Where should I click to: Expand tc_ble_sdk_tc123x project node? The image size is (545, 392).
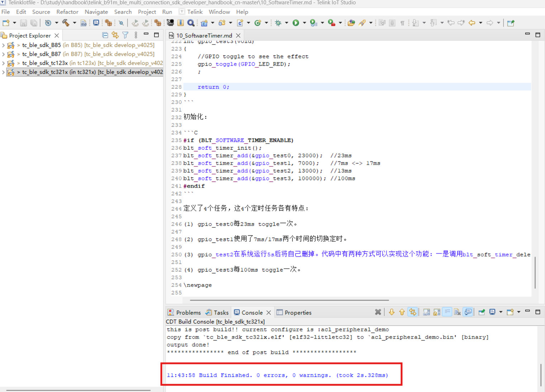tap(4, 63)
